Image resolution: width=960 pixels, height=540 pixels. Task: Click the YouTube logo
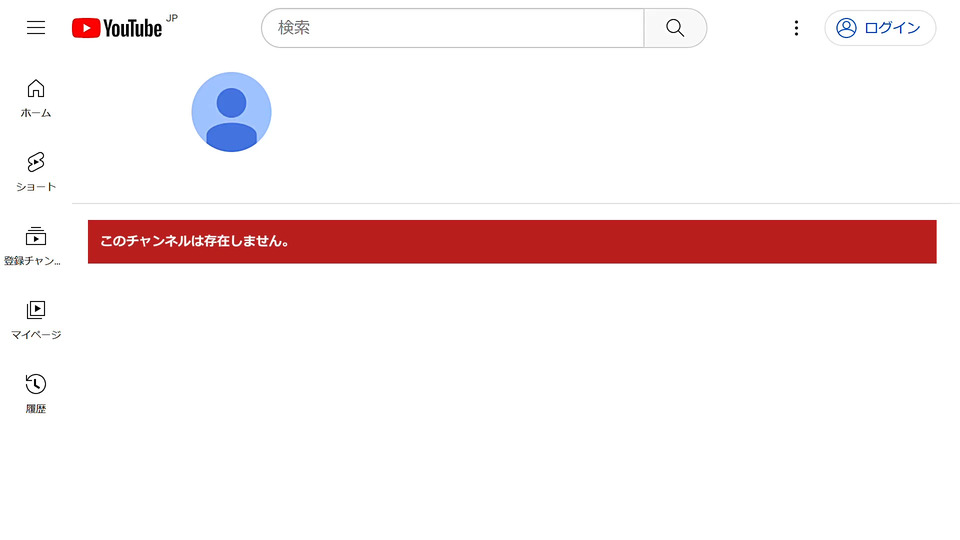pos(117,28)
